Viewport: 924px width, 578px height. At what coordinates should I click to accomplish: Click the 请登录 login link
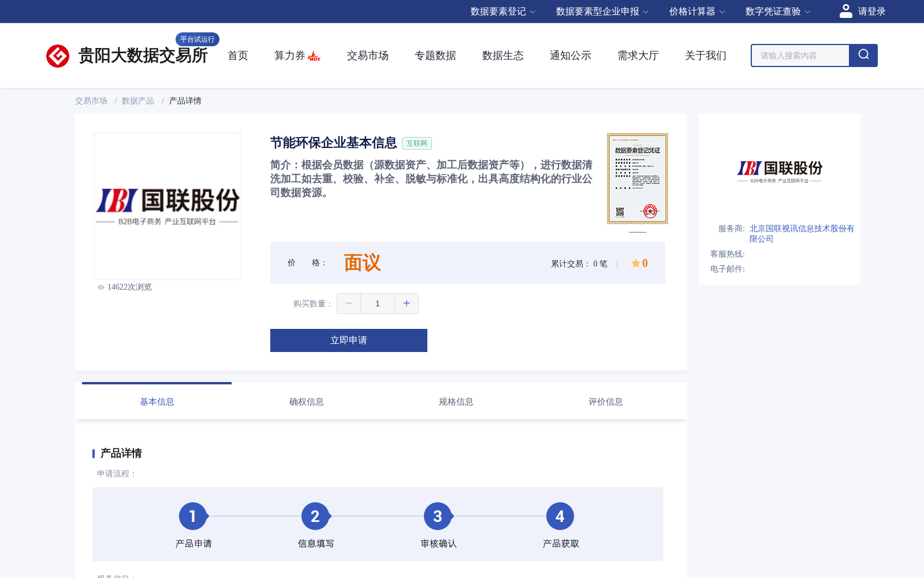[871, 12]
